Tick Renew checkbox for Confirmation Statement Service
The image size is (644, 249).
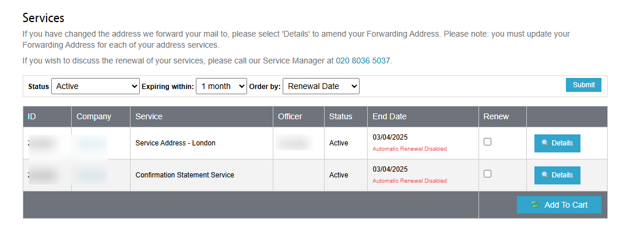(488, 174)
